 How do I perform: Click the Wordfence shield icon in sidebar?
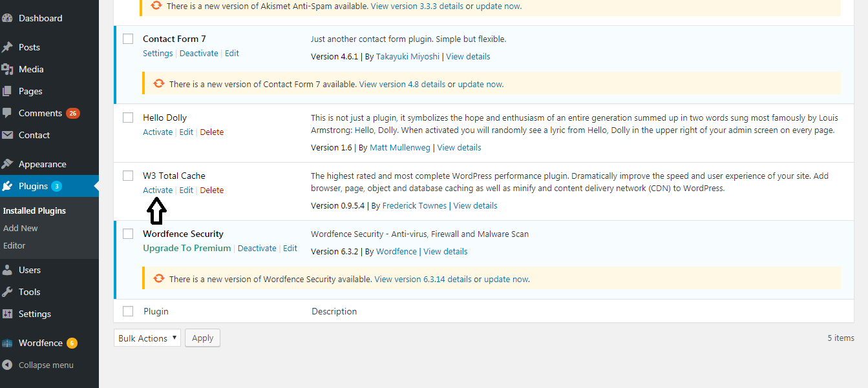(7, 343)
